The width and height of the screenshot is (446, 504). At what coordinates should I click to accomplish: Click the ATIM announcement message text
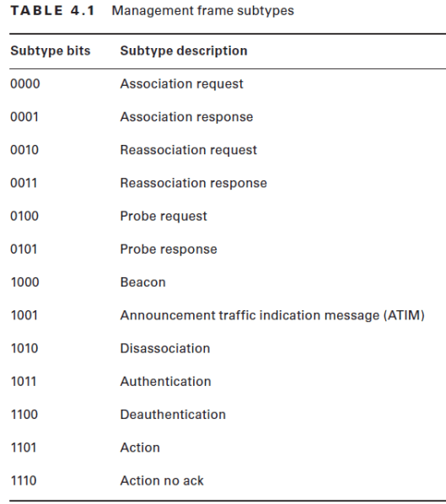[272, 316]
